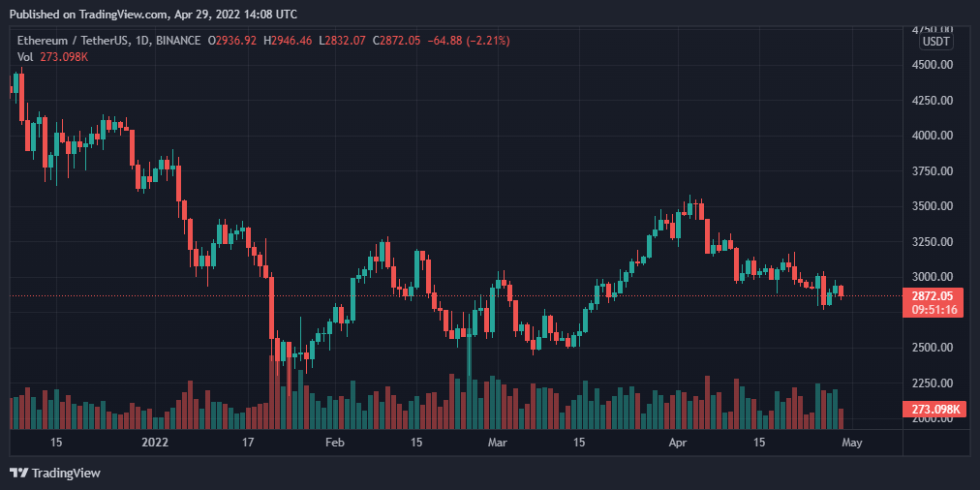The width and height of the screenshot is (980, 490).
Task: Click the 3250.00 price axis label
Action: tap(932, 241)
